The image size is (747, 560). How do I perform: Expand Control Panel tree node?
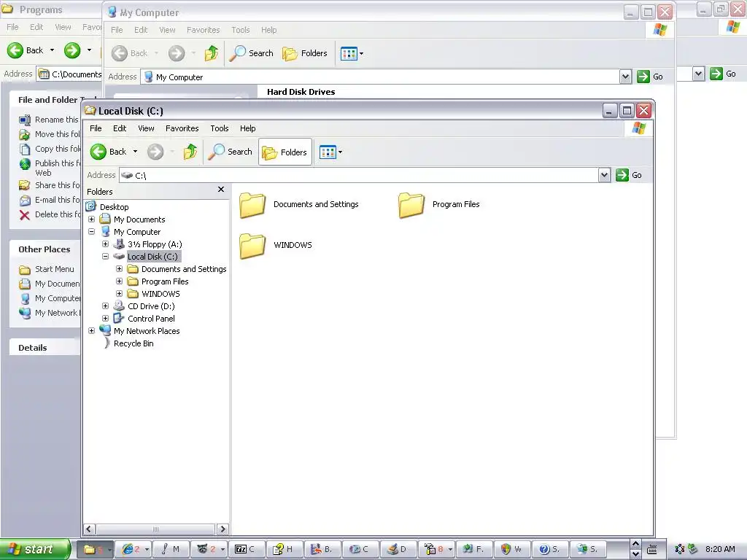(x=105, y=319)
